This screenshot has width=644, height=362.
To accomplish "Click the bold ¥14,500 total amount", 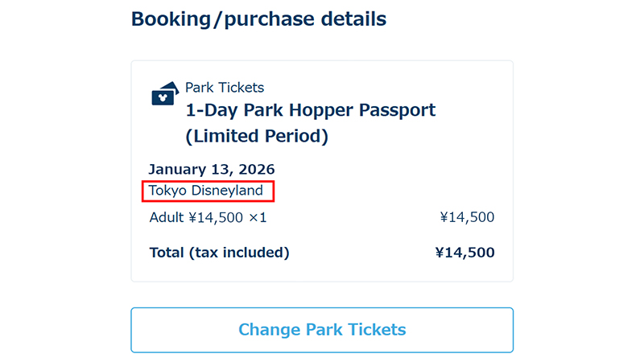I will point(464,253).
